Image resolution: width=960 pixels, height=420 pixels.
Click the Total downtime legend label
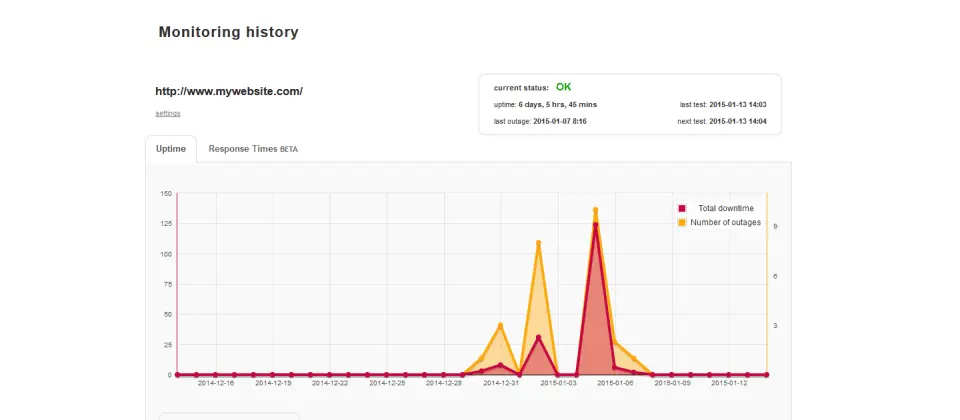click(x=726, y=208)
